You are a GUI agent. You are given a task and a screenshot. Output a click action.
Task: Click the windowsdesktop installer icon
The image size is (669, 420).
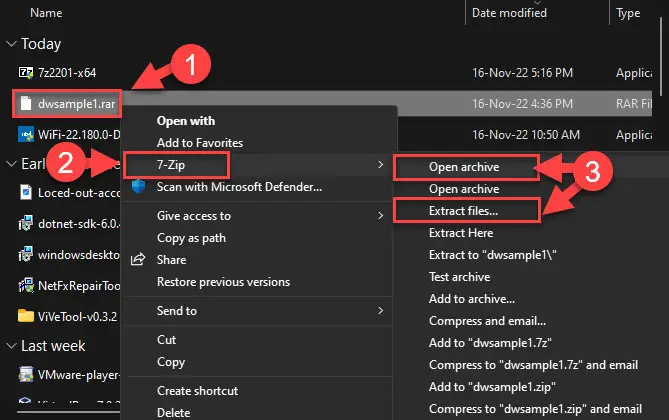click(26, 254)
